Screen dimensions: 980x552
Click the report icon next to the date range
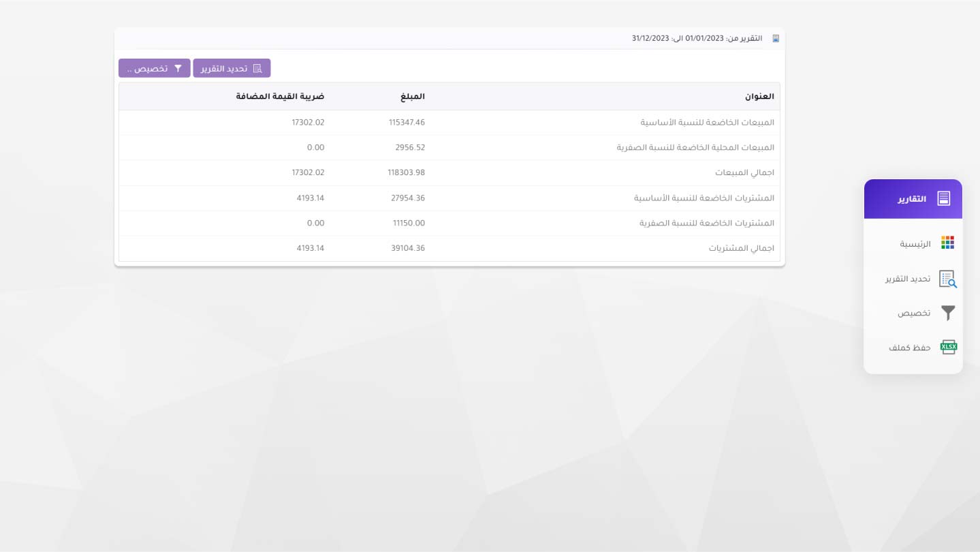[776, 39]
